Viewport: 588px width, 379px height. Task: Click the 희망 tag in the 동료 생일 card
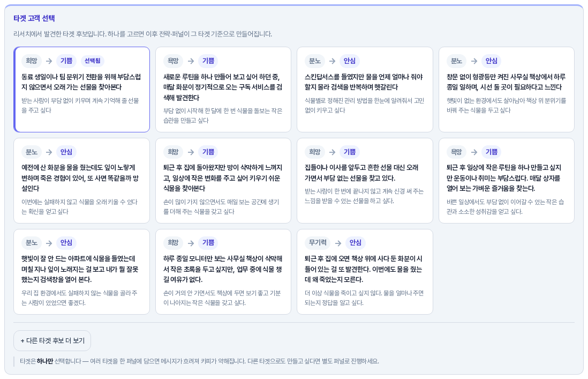(32, 61)
